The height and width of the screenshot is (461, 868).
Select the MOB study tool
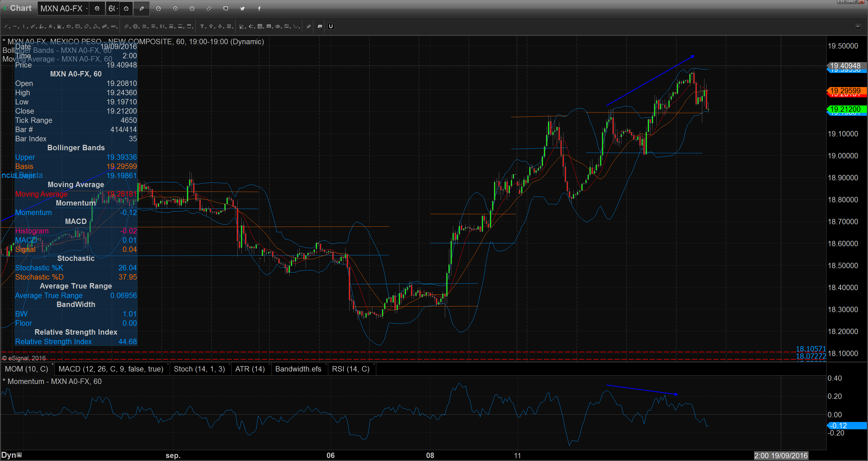click(x=269, y=26)
